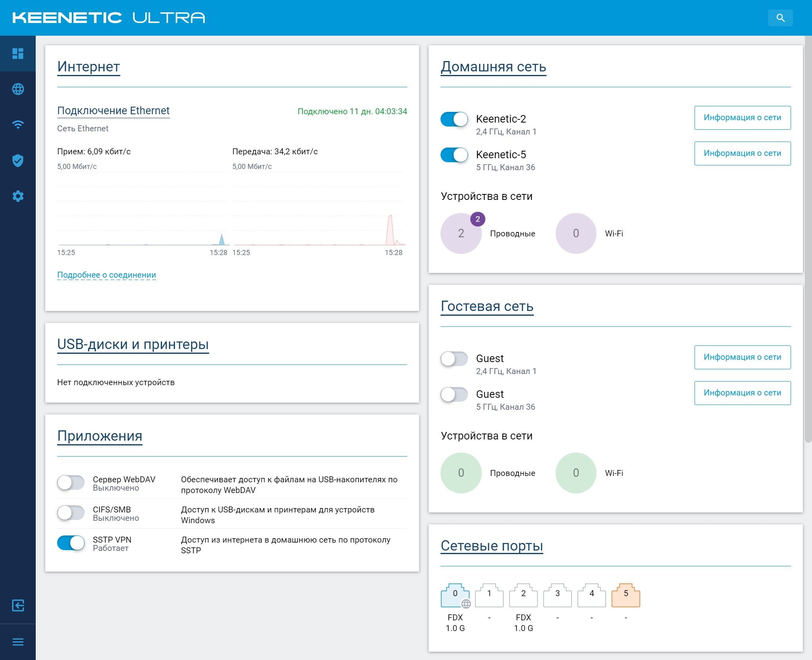
Task: Open the Wi-Fi sidebar icon
Action: pos(18,125)
